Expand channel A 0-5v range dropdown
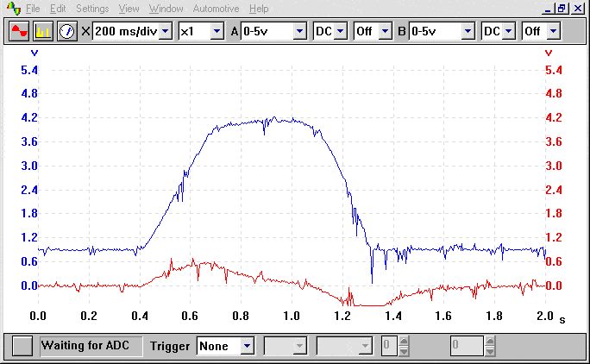Image resolution: width=590 pixels, height=364 pixels. point(299,31)
